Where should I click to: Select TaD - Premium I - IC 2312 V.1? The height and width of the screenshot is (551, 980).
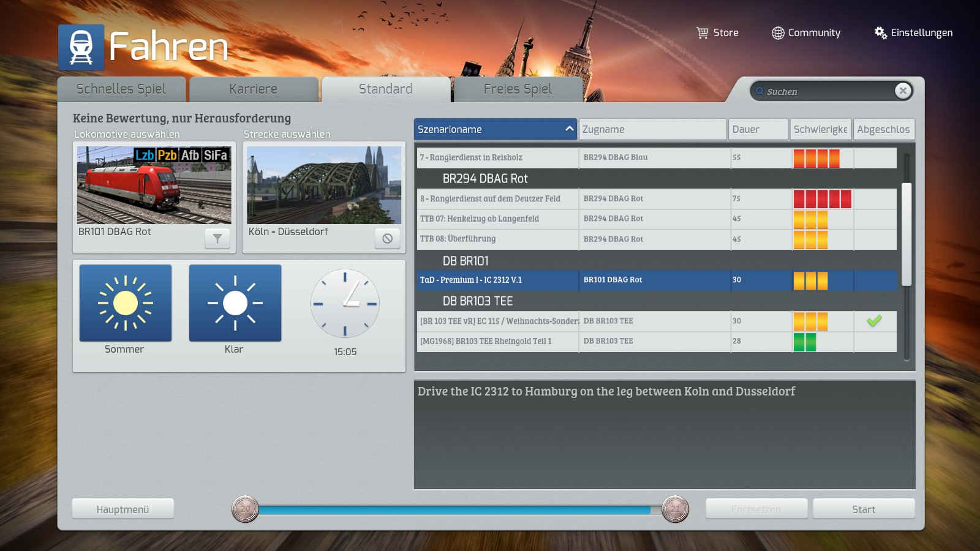[657, 280]
